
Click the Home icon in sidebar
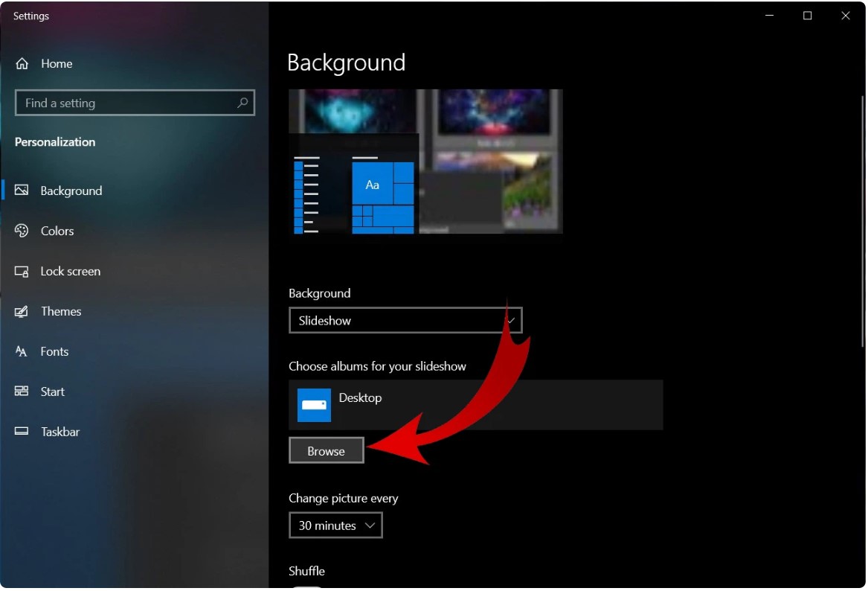pyautogui.click(x=22, y=64)
